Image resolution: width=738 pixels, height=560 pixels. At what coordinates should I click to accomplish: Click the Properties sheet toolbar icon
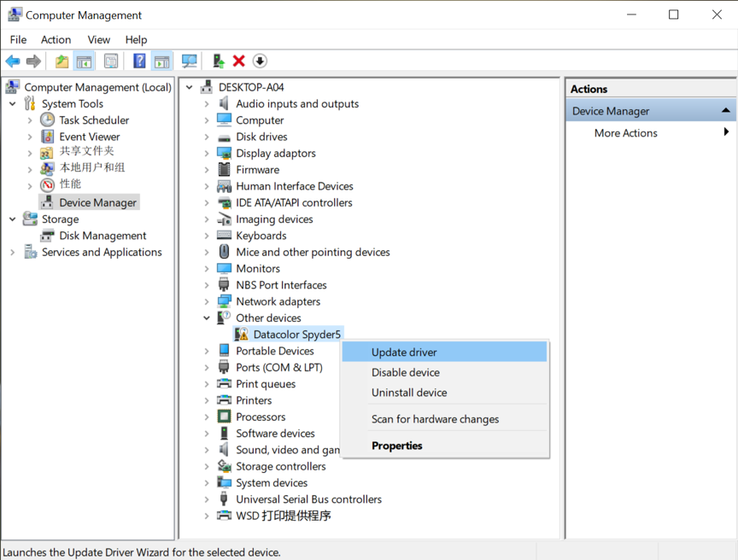pos(111,61)
